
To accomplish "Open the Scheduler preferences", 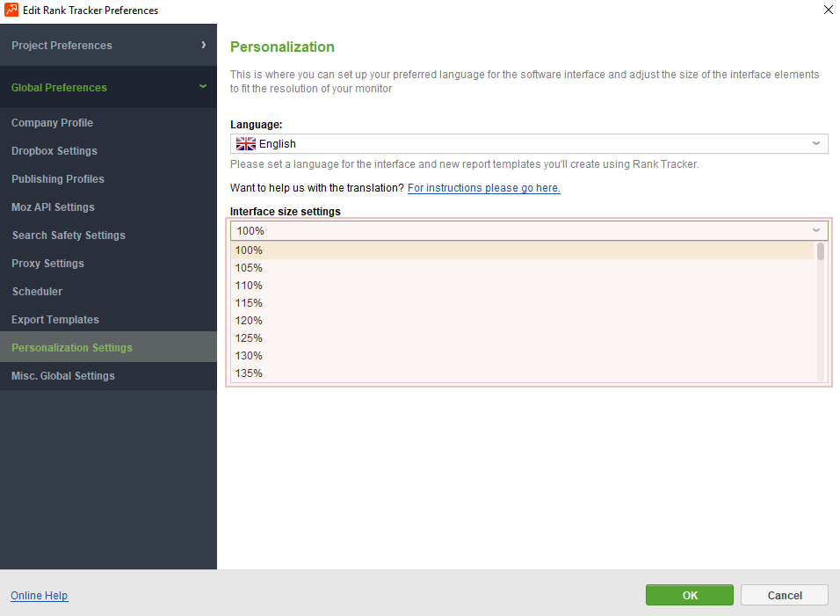I will [37, 292].
